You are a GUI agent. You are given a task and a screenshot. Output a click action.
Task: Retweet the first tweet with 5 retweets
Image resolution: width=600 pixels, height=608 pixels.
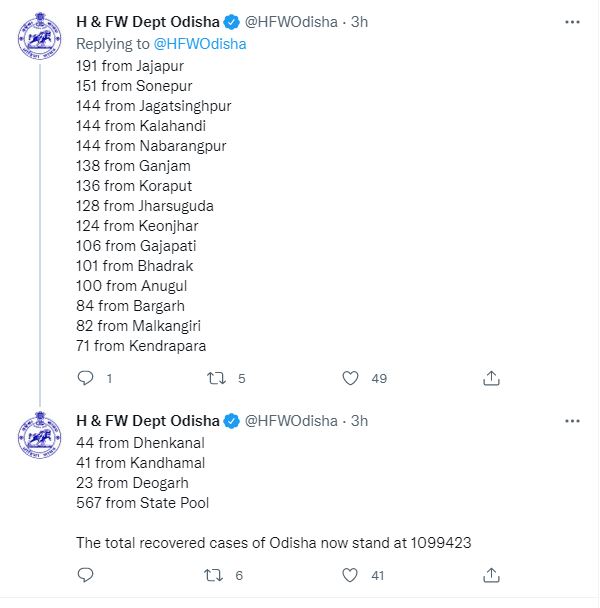tap(214, 378)
